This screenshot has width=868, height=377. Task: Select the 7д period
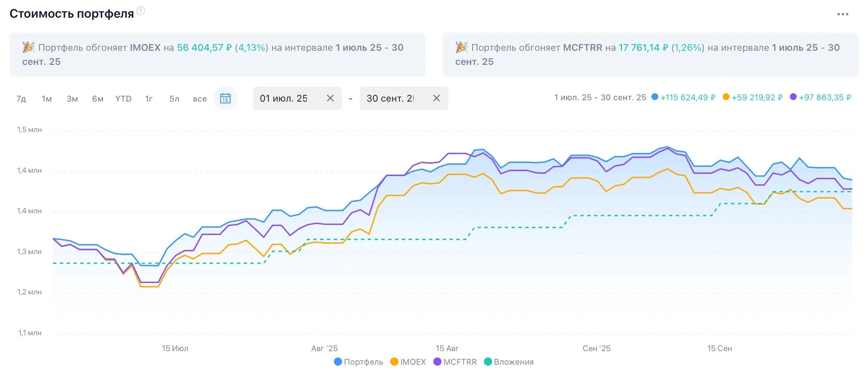tap(21, 98)
